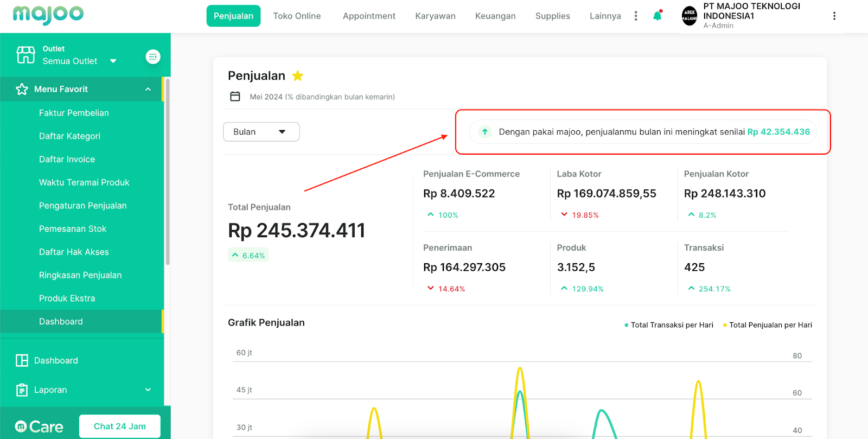The width and height of the screenshot is (868, 439).
Task: Open account options three-dot menu
Action: [x=834, y=16]
